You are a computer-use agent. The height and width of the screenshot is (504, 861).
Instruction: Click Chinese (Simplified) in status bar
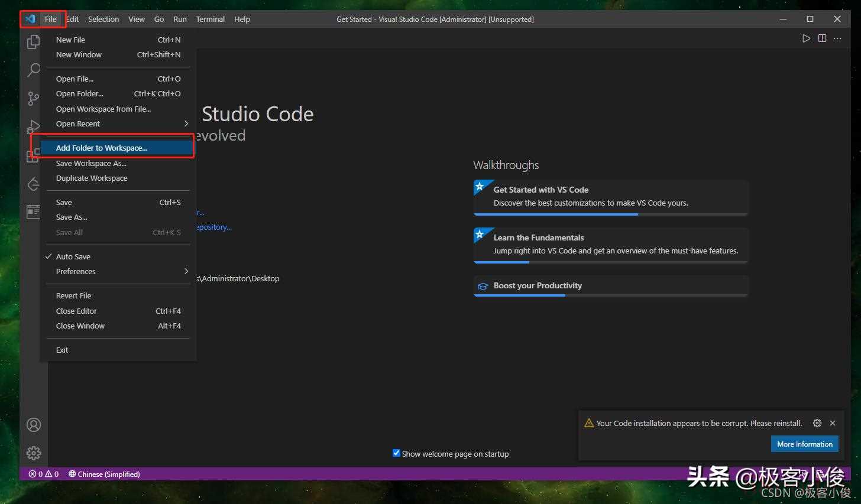104,474
